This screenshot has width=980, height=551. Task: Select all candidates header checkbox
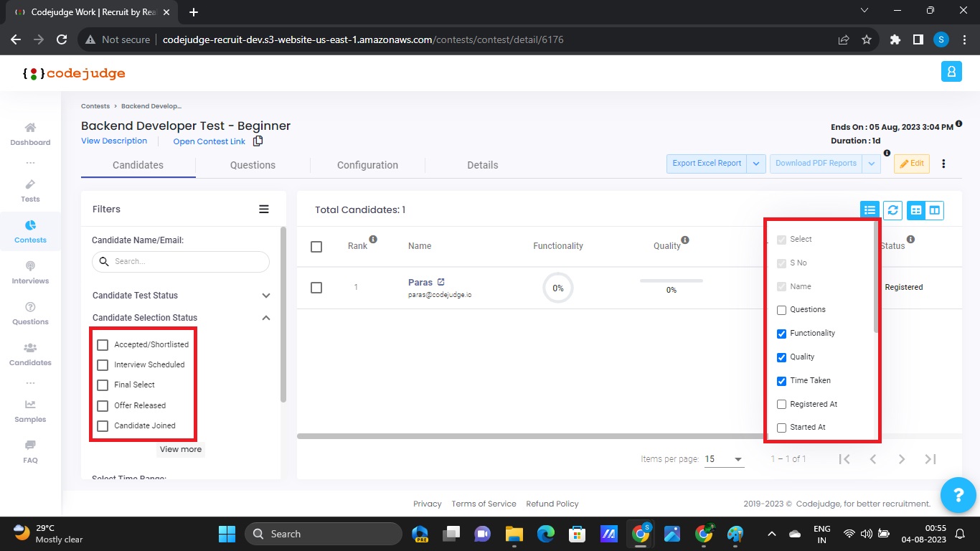coord(316,247)
